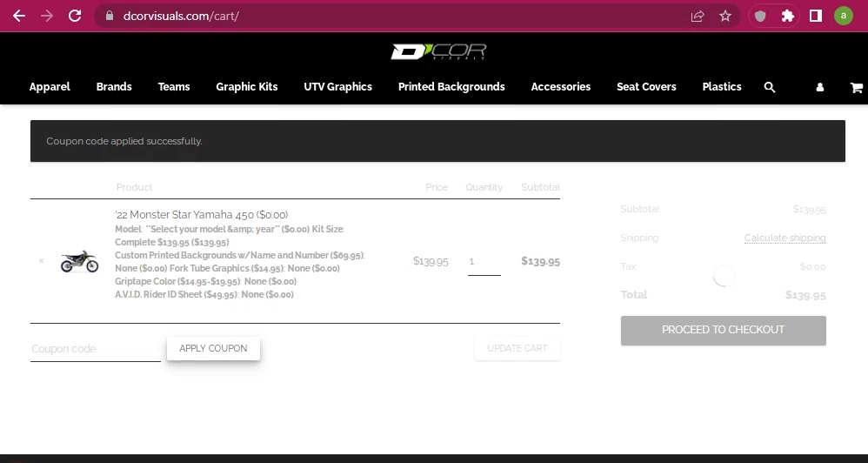The height and width of the screenshot is (463, 868).
Task: Click the $0.00 tax value
Action: [x=812, y=267]
